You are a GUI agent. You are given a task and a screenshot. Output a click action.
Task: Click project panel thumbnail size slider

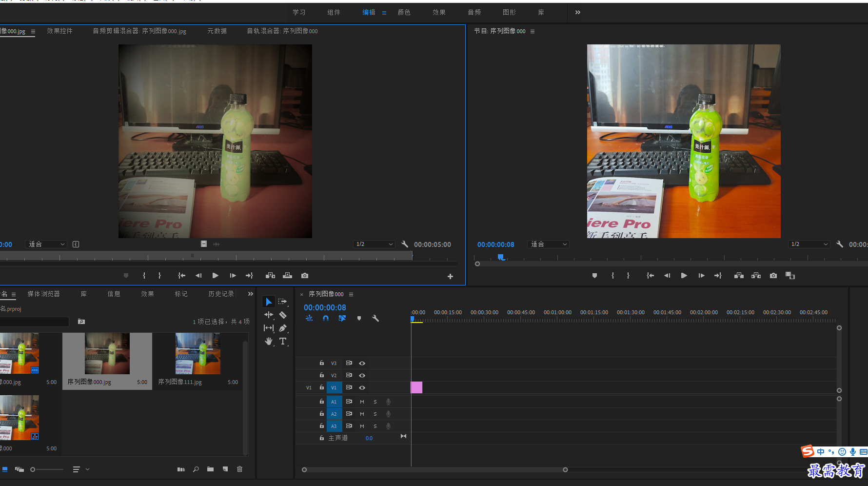tap(33, 469)
